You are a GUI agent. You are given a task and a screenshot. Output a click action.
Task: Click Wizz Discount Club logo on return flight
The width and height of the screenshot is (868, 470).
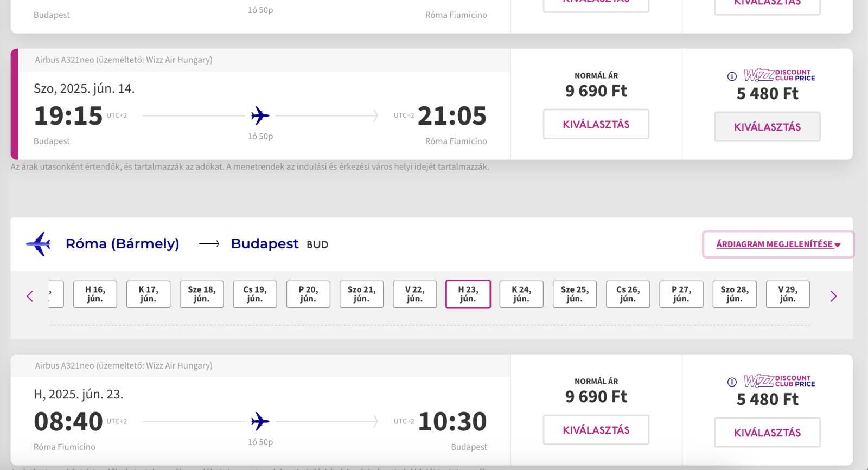(780, 381)
